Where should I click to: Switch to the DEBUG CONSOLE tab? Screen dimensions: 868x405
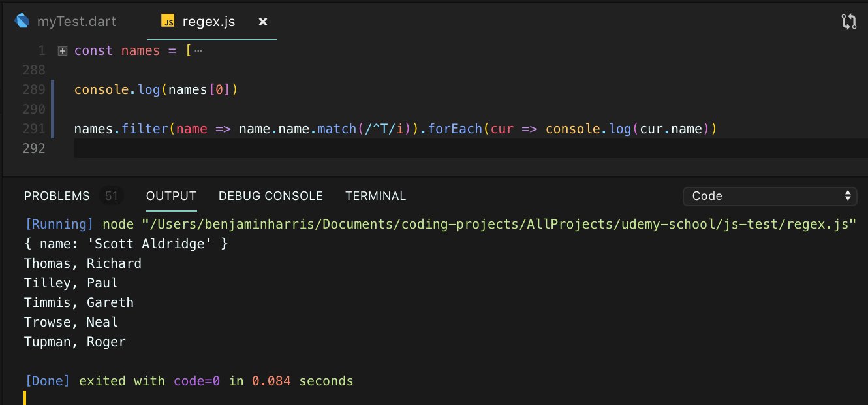click(270, 196)
